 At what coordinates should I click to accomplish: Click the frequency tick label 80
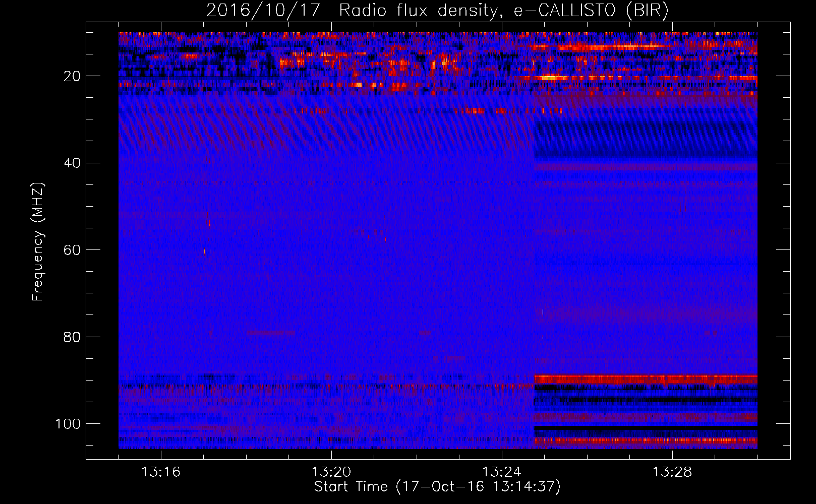[72, 337]
